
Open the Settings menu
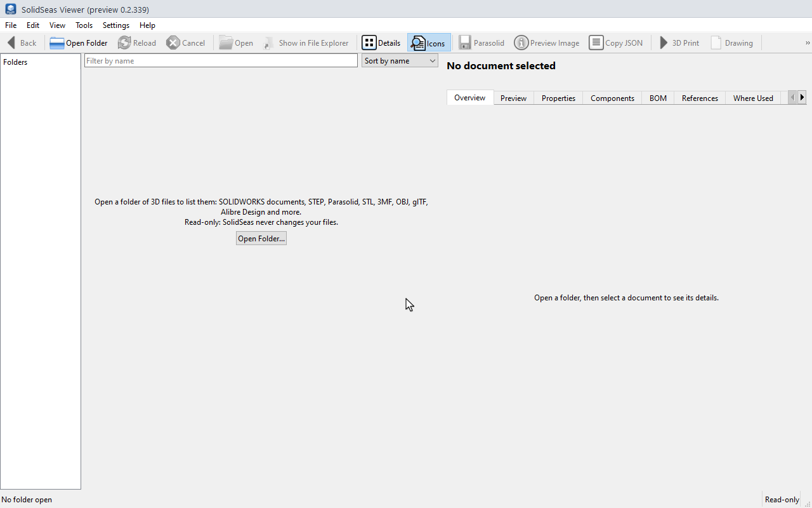(116, 25)
